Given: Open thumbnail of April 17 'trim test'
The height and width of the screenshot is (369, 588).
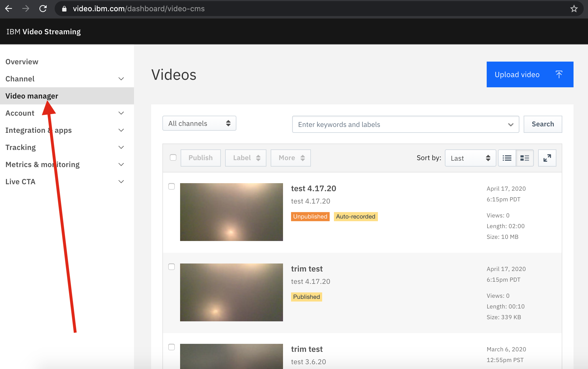Looking at the screenshot, I should tap(232, 292).
